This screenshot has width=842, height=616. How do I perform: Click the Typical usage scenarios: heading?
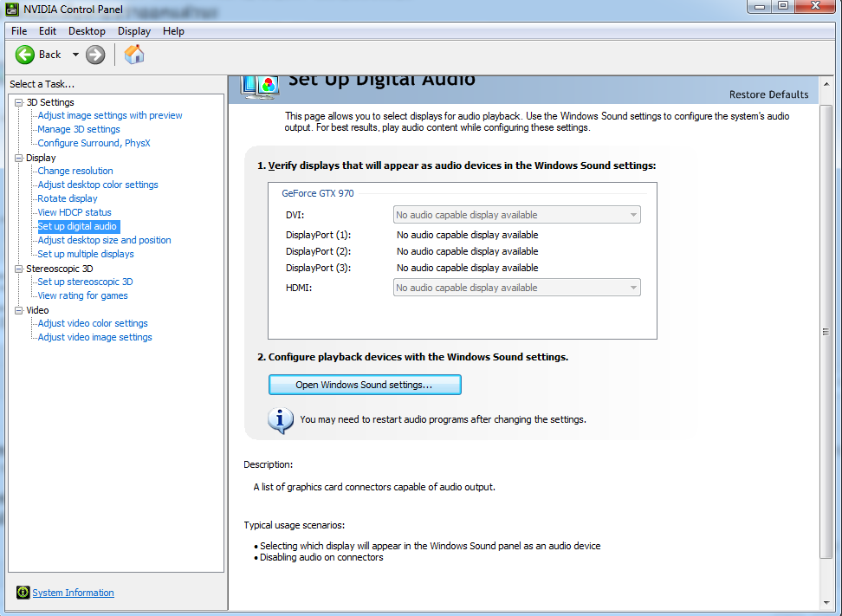point(294,525)
